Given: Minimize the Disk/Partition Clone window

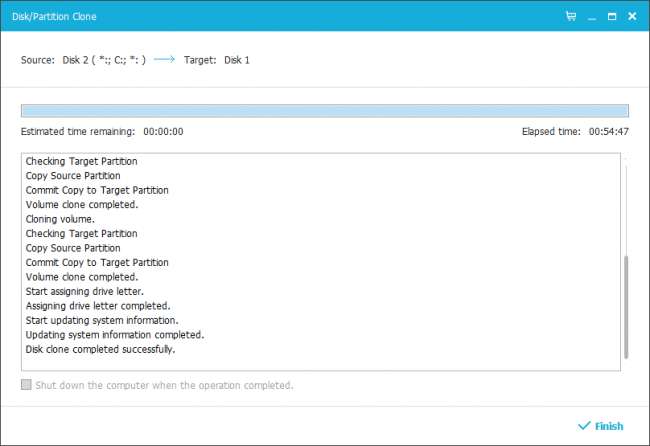Looking at the screenshot, I should click(592, 16).
